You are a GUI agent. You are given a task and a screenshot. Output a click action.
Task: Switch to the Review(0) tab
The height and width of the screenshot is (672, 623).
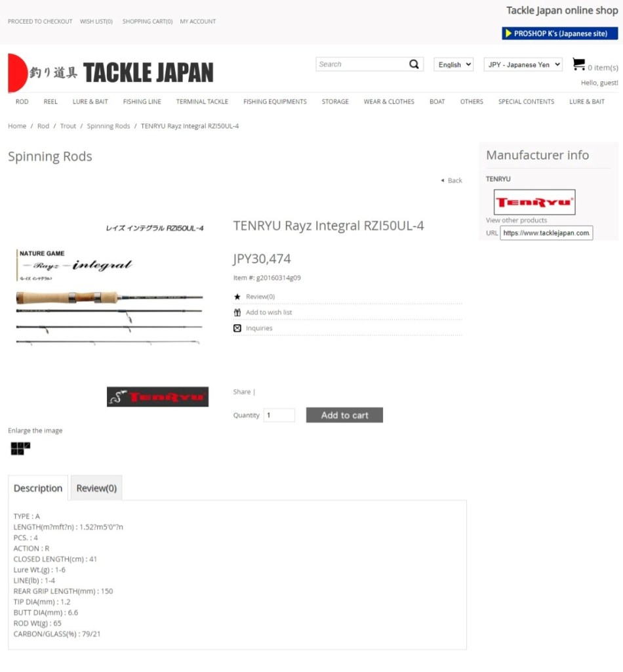tap(96, 488)
